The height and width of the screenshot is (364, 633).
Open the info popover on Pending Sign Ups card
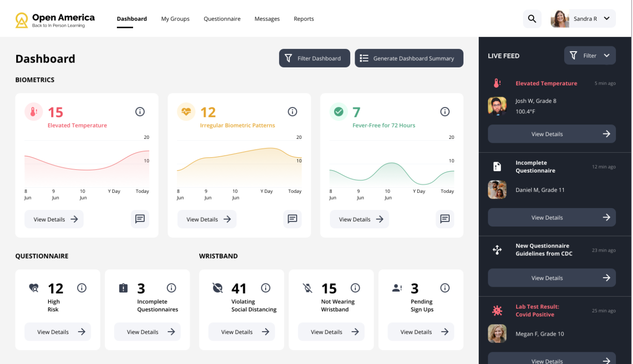[445, 288]
